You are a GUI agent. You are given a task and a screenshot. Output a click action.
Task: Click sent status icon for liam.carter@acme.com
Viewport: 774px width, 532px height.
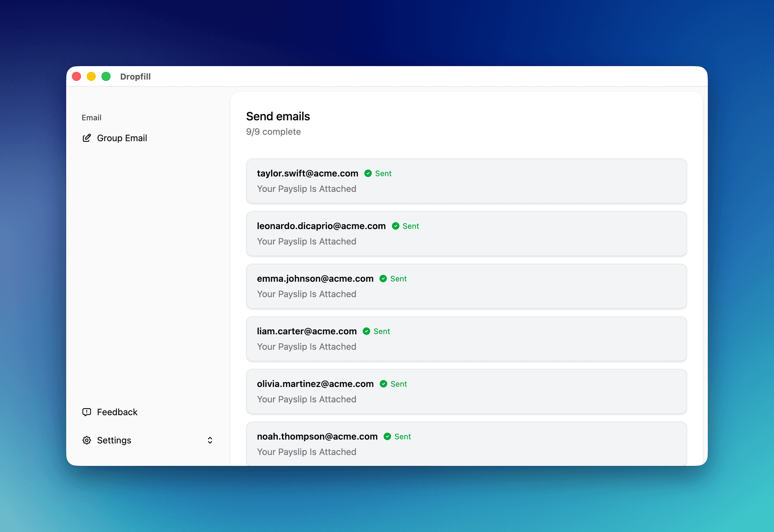366,331
